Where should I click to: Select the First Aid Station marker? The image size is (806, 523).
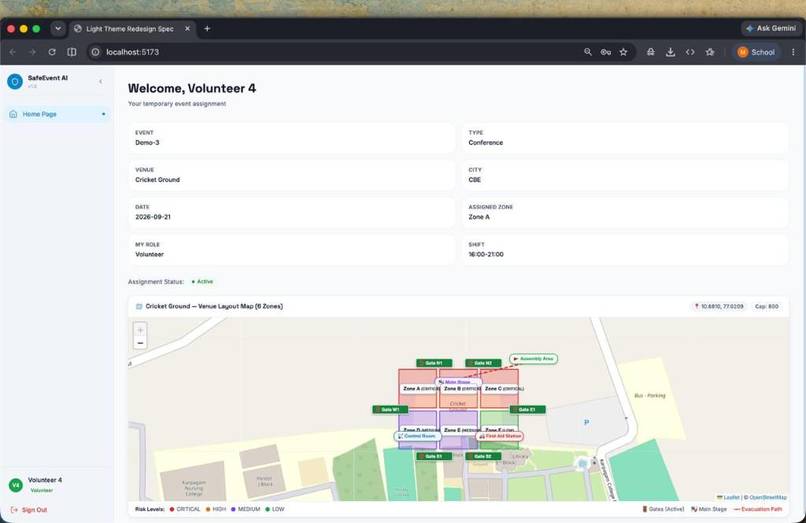point(500,436)
